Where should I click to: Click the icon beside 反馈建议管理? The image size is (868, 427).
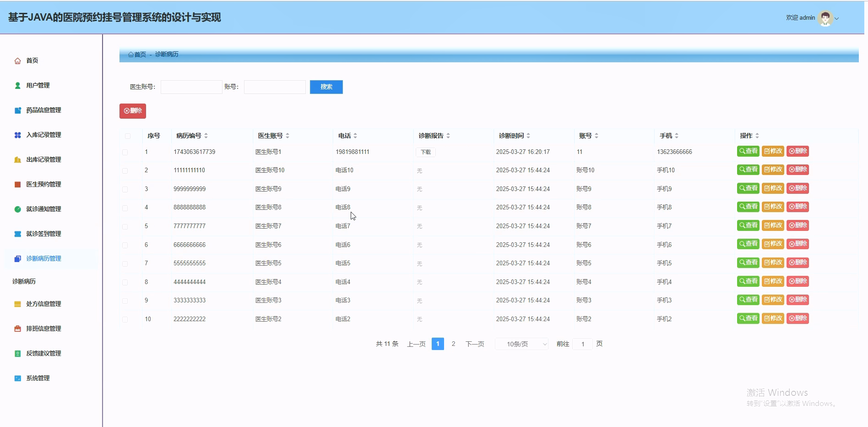pos(17,353)
